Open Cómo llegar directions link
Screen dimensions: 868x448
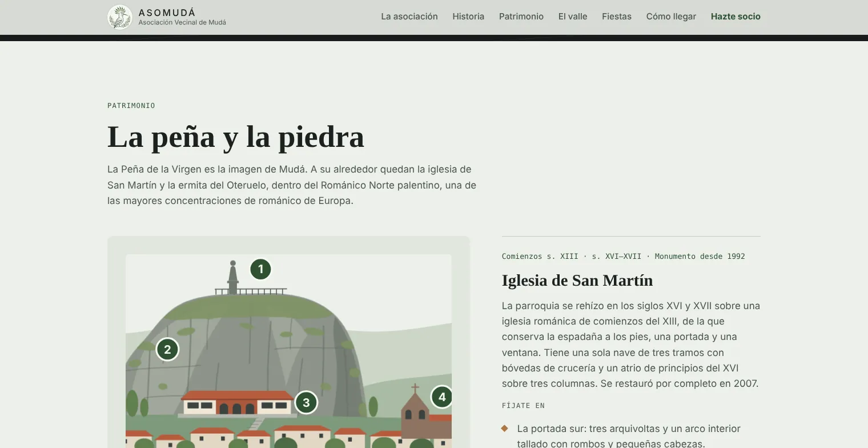coord(671,17)
